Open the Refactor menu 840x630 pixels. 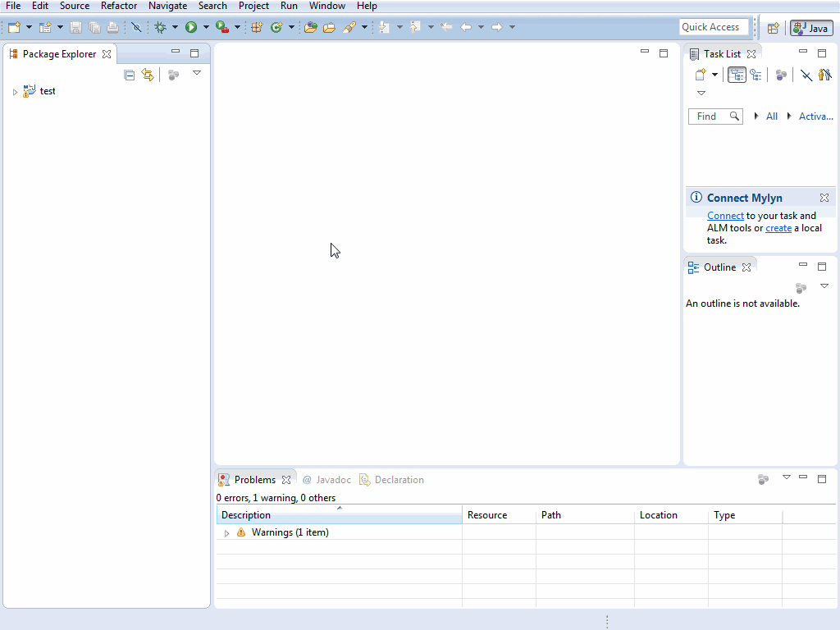[119, 6]
